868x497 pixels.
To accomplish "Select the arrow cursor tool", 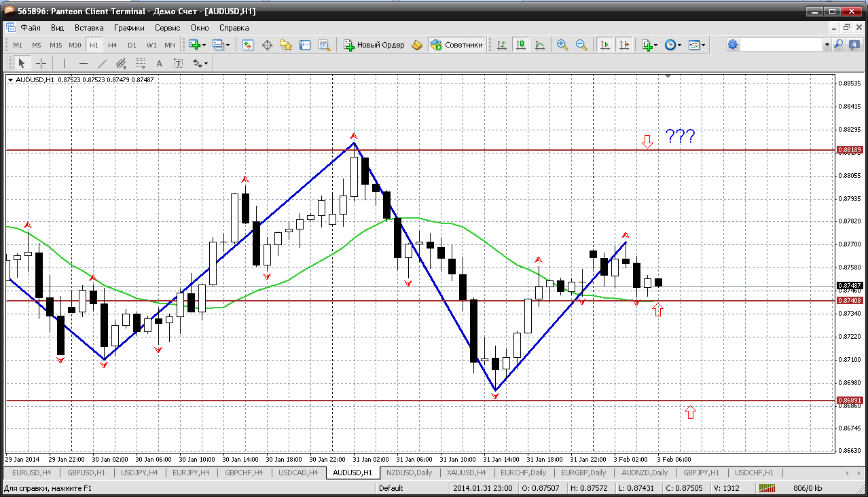I will pos(22,63).
